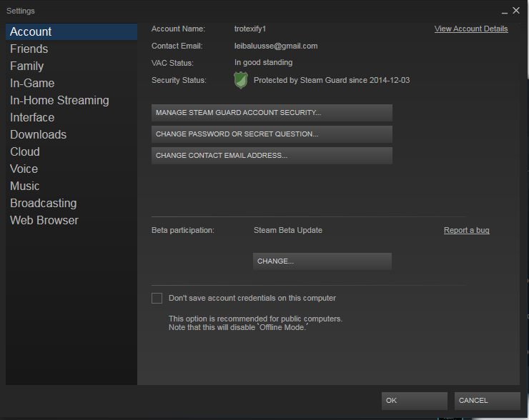Open the Voice settings page
Image resolution: width=529 pixels, height=420 pixels.
coord(71,169)
